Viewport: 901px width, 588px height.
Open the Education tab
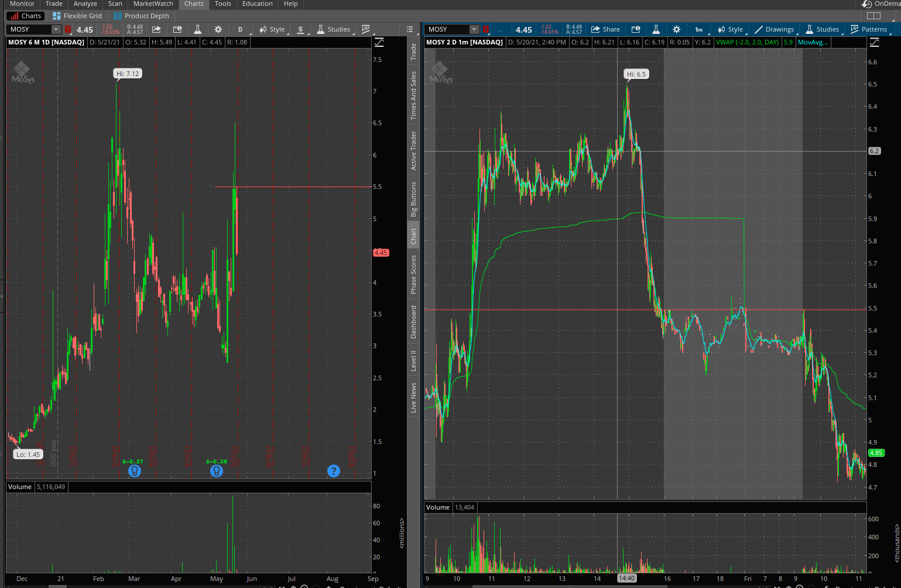(x=258, y=4)
